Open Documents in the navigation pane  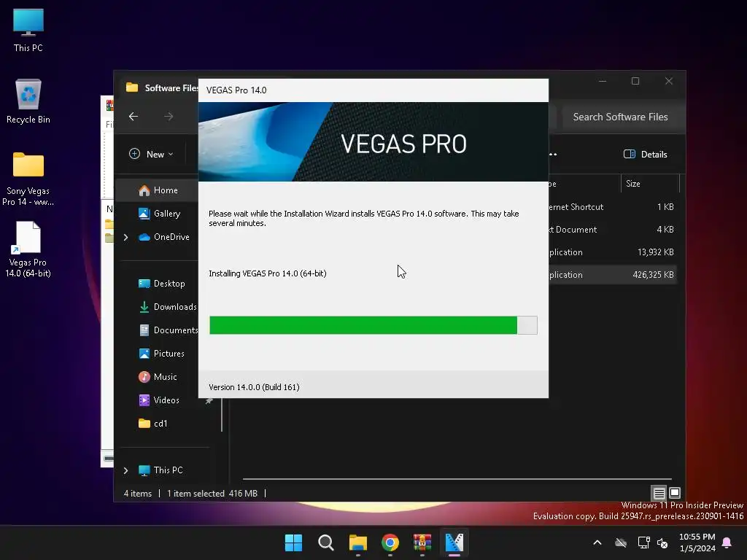(169, 330)
